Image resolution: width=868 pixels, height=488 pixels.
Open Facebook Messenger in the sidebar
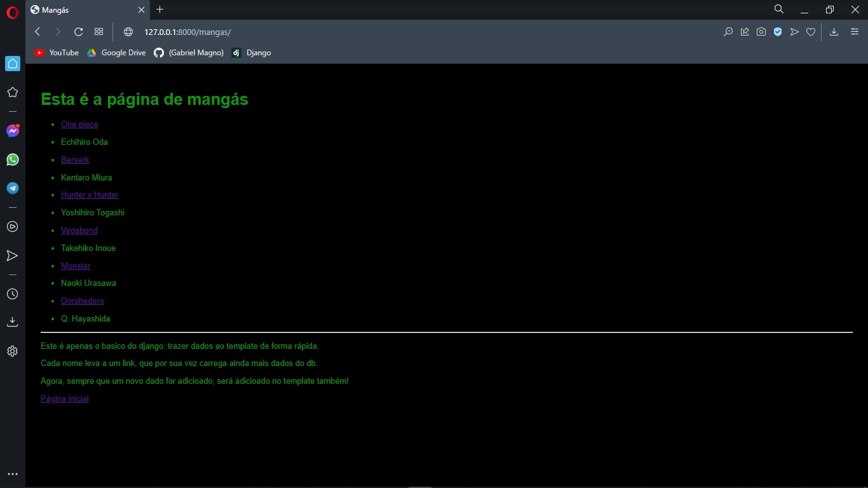(x=12, y=130)
